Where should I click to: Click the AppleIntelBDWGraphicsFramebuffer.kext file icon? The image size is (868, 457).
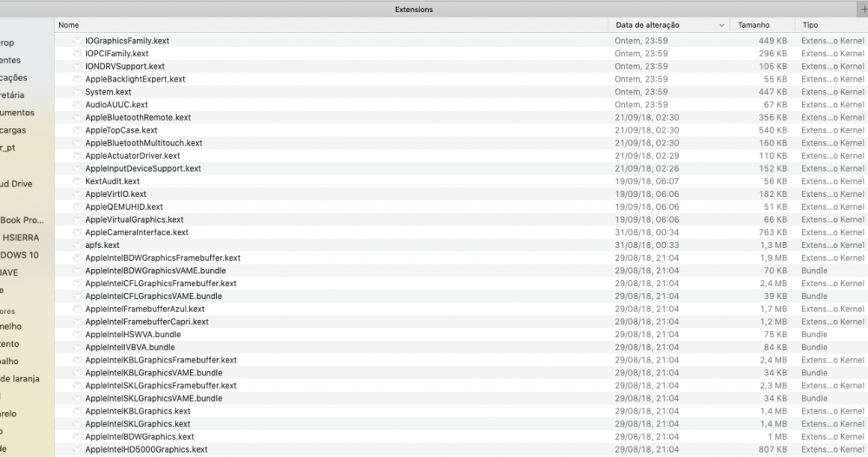click(x=77, y=258)
